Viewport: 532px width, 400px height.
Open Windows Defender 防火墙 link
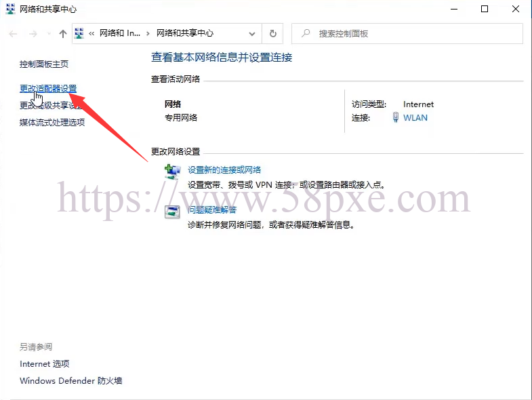(71, 380)
